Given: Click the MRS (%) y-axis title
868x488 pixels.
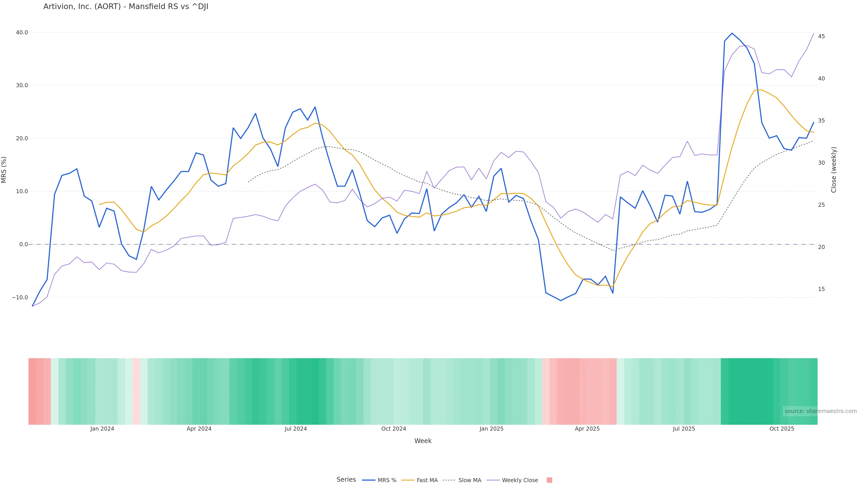Looking at the screenshot, I should coord(4,170).
